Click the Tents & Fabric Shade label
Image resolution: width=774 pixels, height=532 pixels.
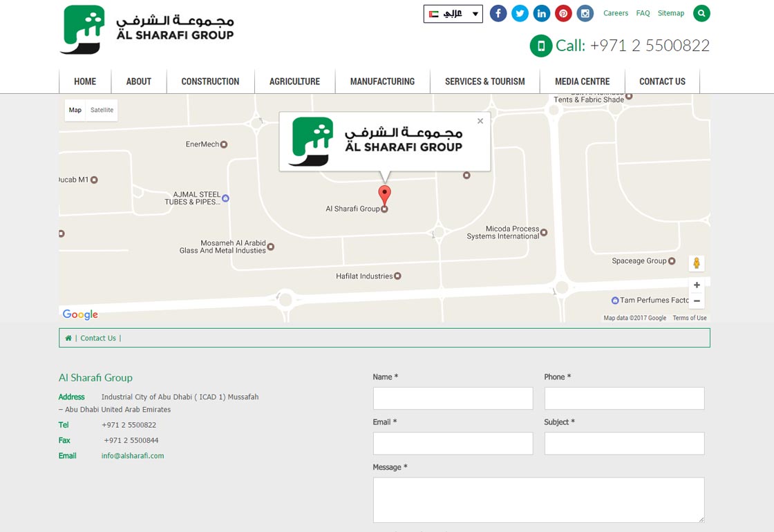(589, 99)
